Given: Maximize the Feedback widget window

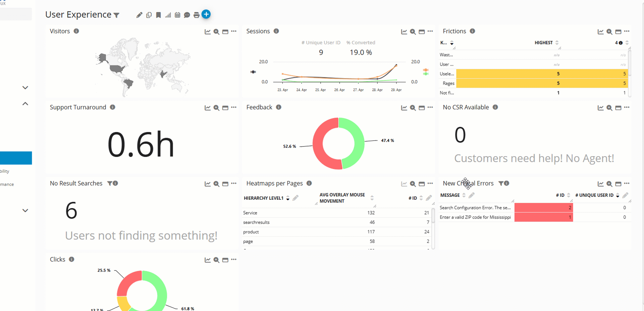Looking at the screenshot, I should coord(422,108).
